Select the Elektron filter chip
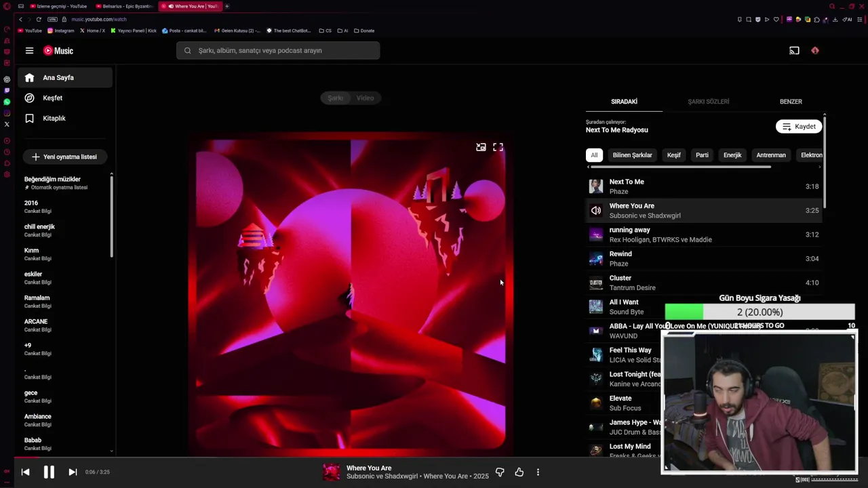Image resolution: width=868 pixels, height=488 pixels. point(811,155)
